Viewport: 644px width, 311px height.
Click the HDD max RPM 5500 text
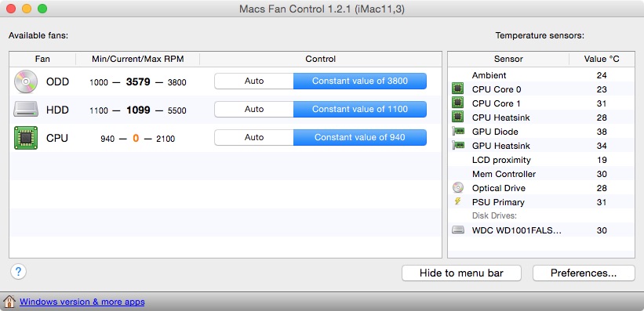click(177, 110)
